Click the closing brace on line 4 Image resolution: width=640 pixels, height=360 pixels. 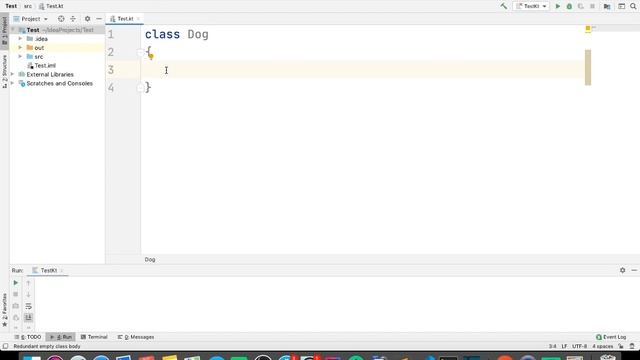click(x=148, y=87)
